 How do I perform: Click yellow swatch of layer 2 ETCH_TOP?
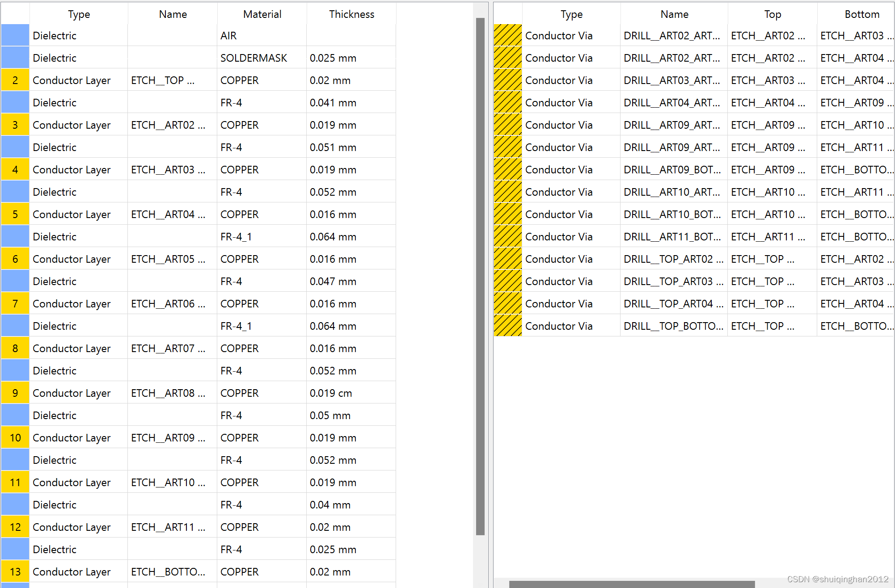coord(15,80)
